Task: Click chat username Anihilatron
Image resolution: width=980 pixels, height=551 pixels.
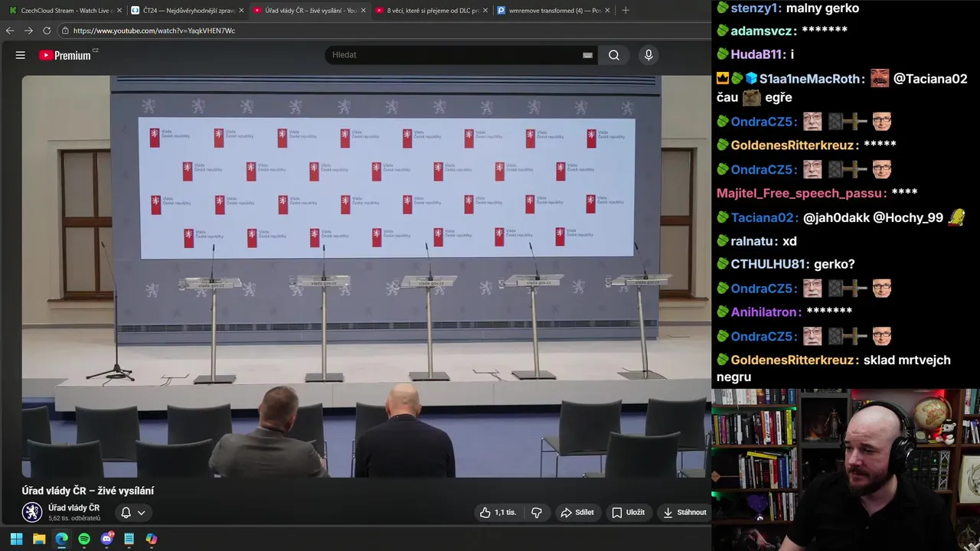Action: click(x=764, y=311)
